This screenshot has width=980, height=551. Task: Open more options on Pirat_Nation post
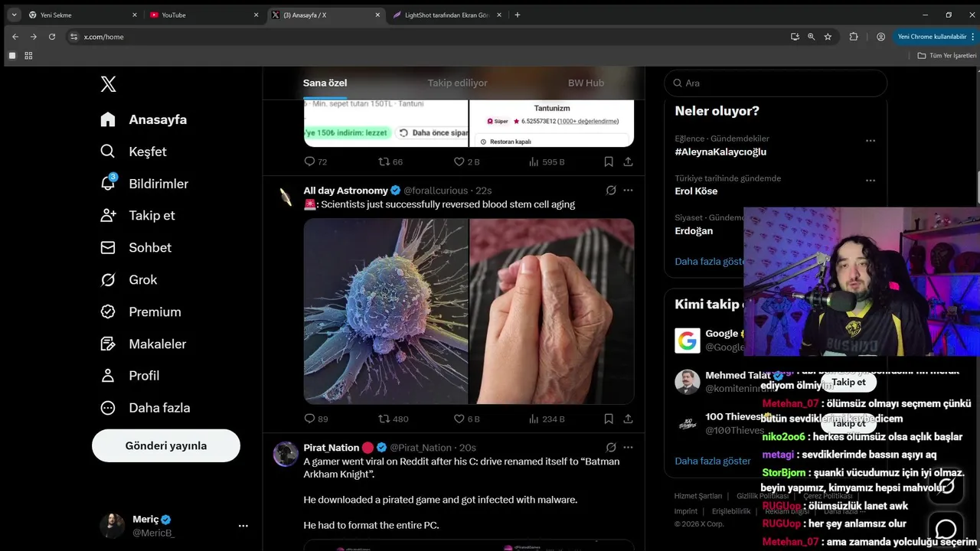click(628, 447)
